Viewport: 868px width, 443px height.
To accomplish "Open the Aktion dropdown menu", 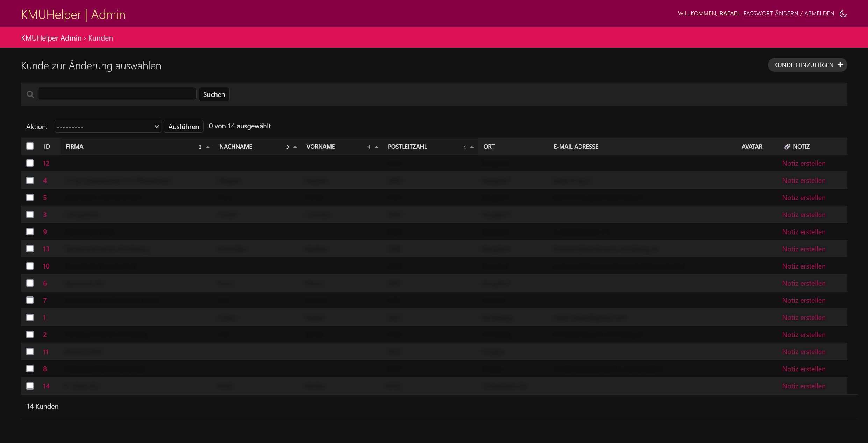I will click(108, 127).
